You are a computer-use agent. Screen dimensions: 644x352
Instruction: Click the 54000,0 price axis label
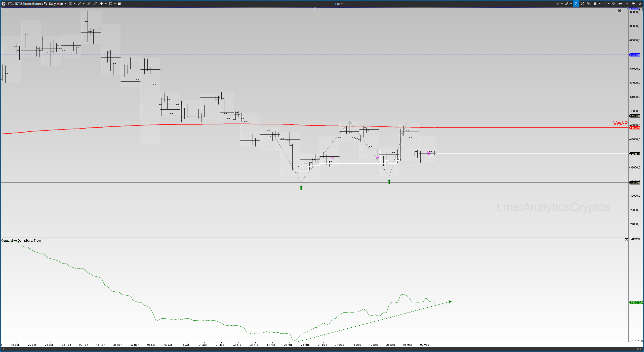tap(635, 83)
